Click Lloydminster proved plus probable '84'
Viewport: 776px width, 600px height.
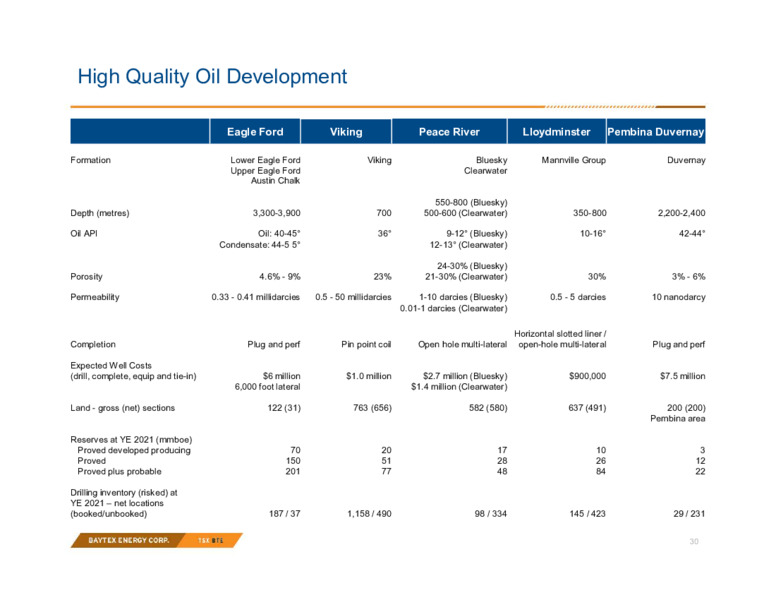click(601, 471)
